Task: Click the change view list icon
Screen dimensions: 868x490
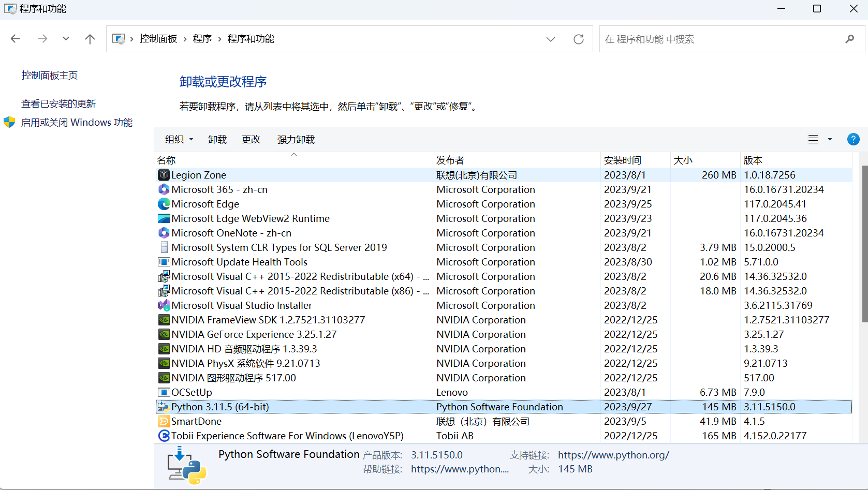Action: (x=813, y=139)
